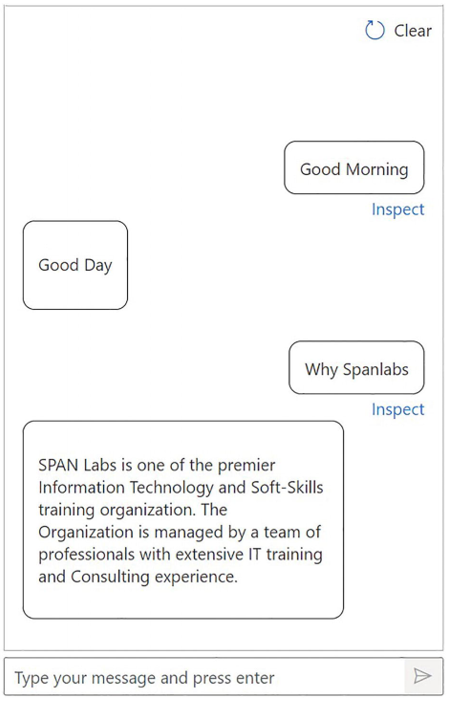
Task: Click the 'Information Technology and Soft-Skills' line
Action: coord(181,487)
